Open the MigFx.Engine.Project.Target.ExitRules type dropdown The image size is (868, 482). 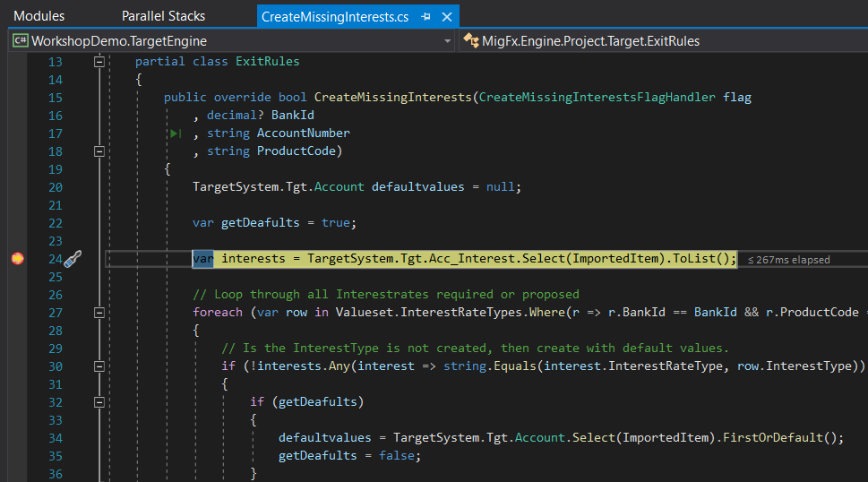[663, 41]
